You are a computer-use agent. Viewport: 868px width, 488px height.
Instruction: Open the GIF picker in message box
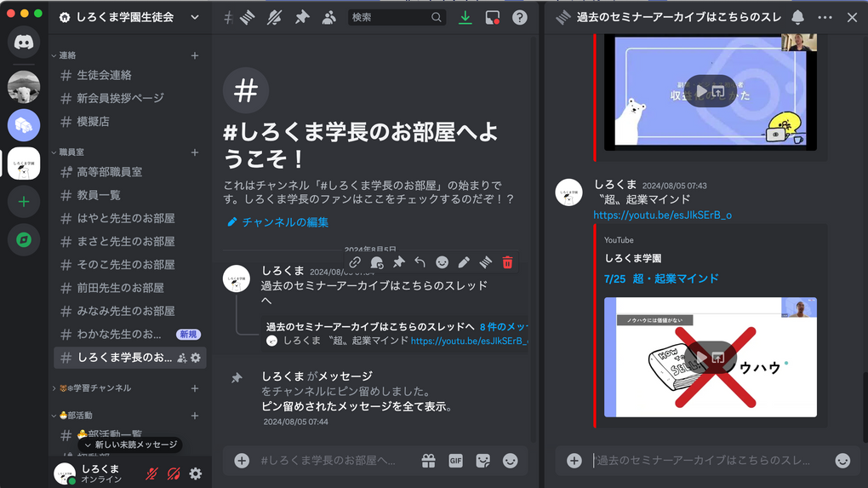pyautogui.click(x=455, y=461)
